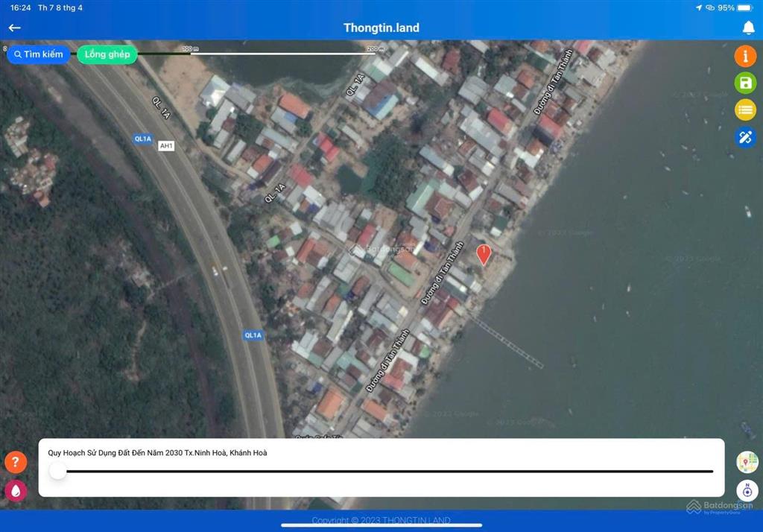Click the Tìm kiếm search button
This screenshot has height=532, width=763.
point(39,54)
